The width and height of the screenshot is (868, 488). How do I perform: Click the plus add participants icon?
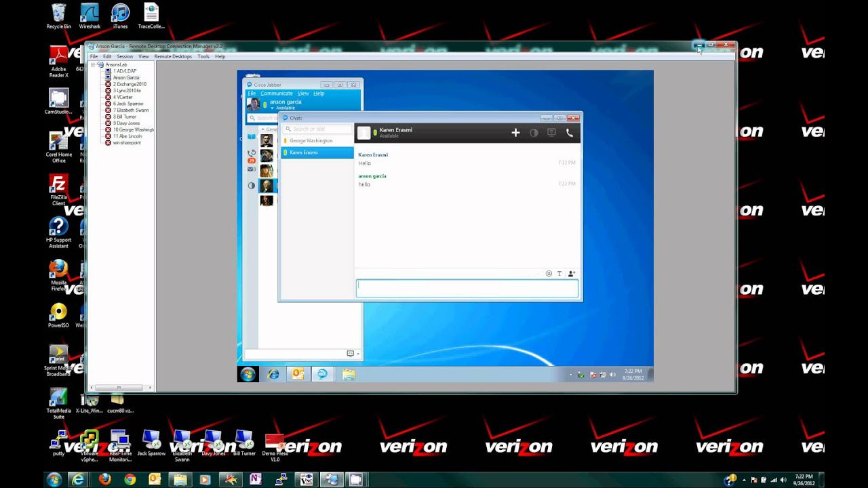[515, 133]
